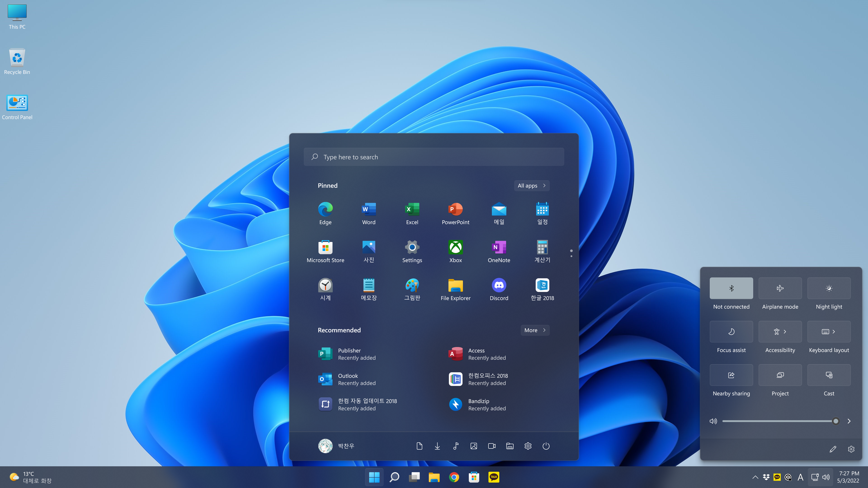Image resolution: width=868 pixels, height=488 pixels.
Task: Launch Discord from pinned apps
Action: click(499, 290)
